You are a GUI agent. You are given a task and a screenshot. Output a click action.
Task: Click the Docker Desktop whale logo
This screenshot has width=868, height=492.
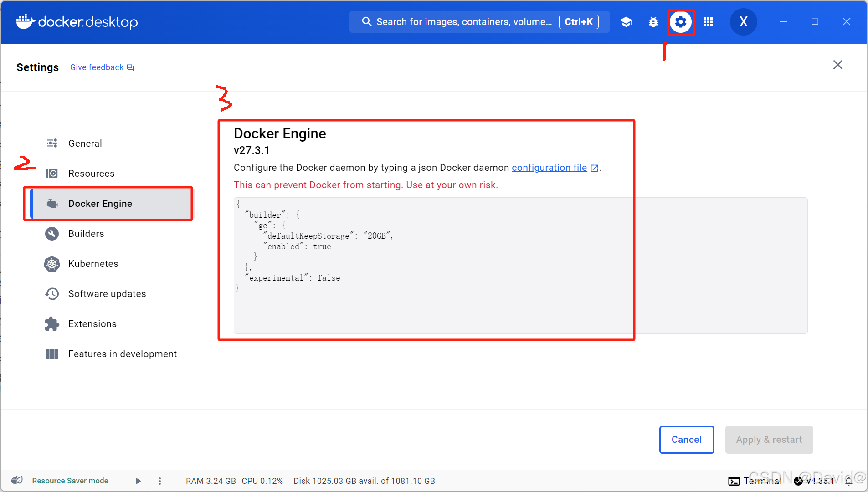click(x=77, y=21)
